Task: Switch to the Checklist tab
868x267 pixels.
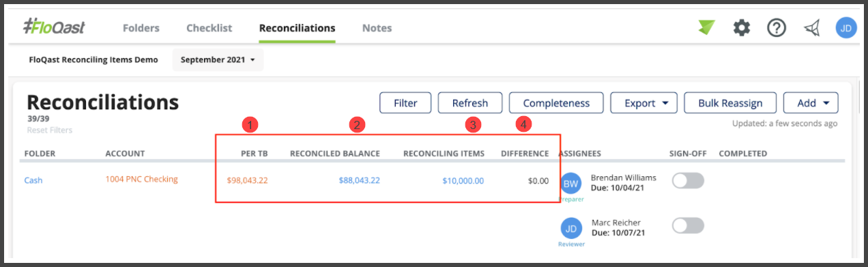Action: click(x=209, y=28)
